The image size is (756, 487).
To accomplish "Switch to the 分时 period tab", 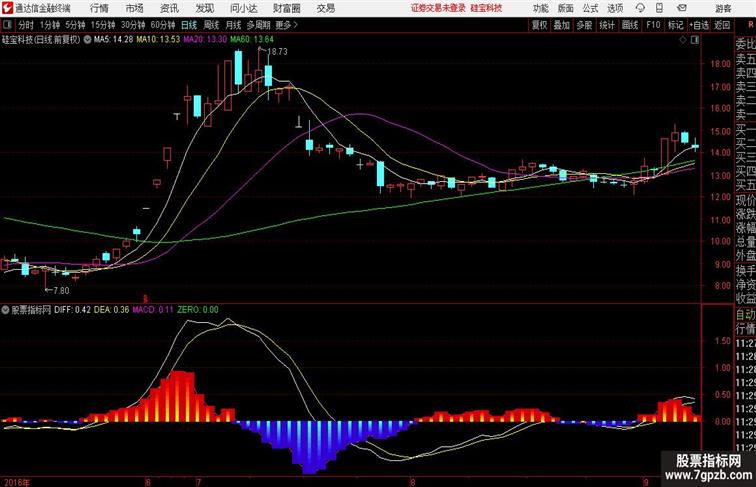I will (x=26, y=25).
